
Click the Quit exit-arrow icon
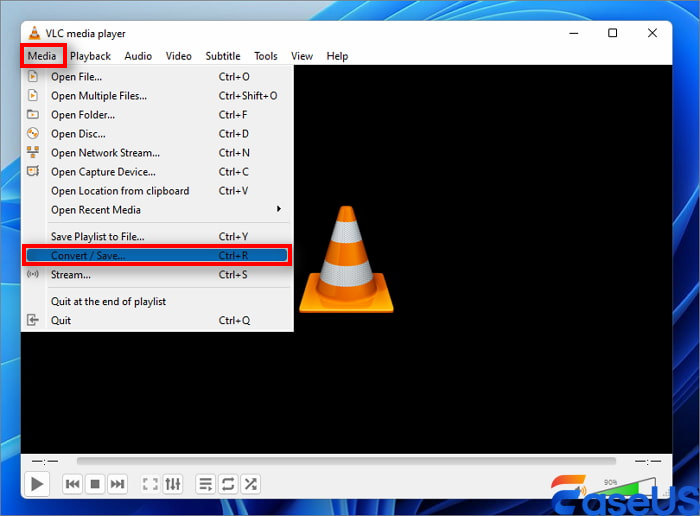pyautogui.click(x=33, y=320)
